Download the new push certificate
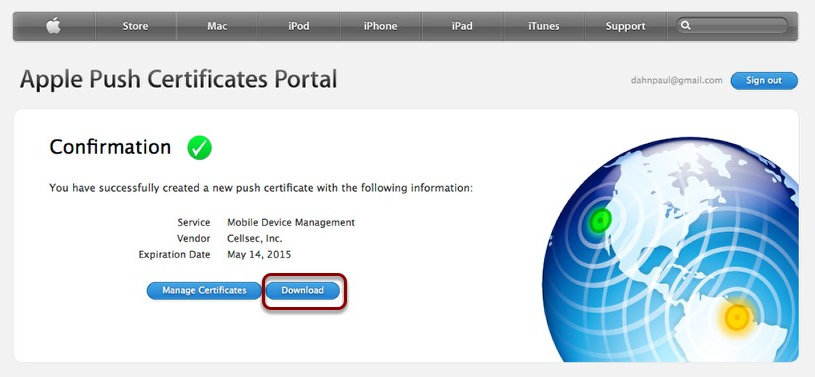The height and width of the screenshot is (377, 815). pyautogui.click(x=303, y=291)
